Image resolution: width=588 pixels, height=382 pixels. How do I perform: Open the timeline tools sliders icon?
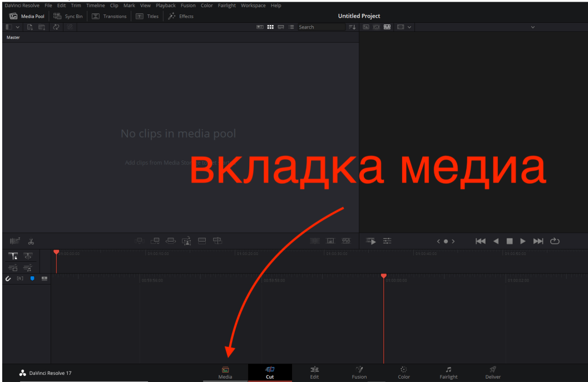[x=387, y=241]
